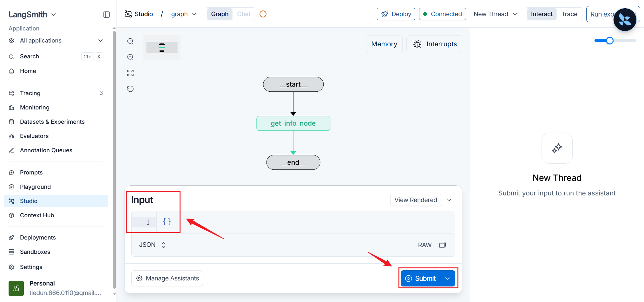
Task: Toggle the RAW input view
Action: (x=425, y=245)
